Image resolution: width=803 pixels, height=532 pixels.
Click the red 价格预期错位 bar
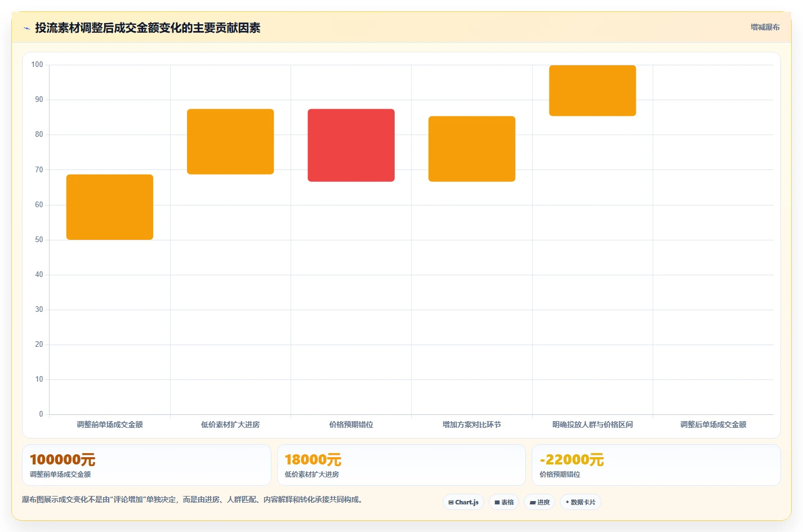[351, 145]
